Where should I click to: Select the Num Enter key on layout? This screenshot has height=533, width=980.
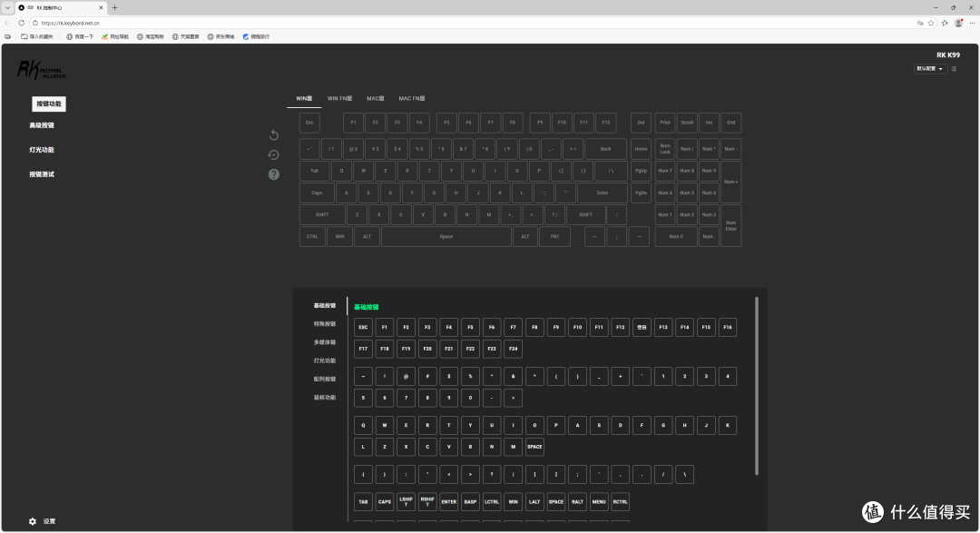pos(730,226)
